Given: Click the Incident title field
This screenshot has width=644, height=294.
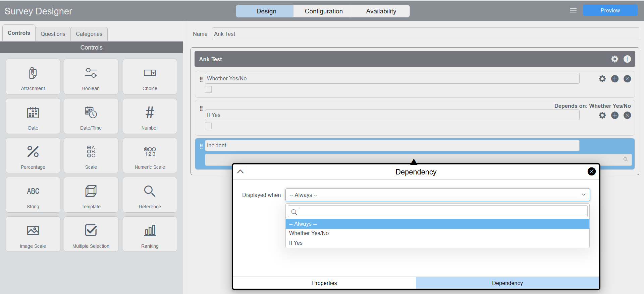Looking at the screenshot, I should coord(392,145).
